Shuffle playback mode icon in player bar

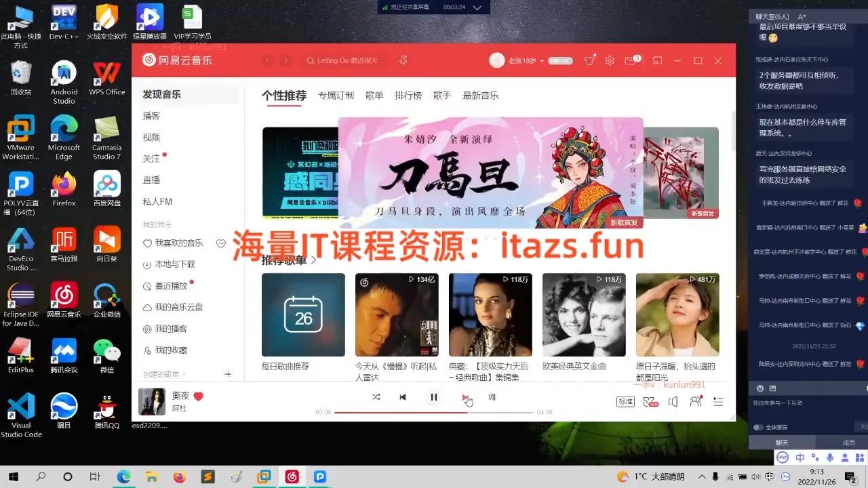[376, 397]
